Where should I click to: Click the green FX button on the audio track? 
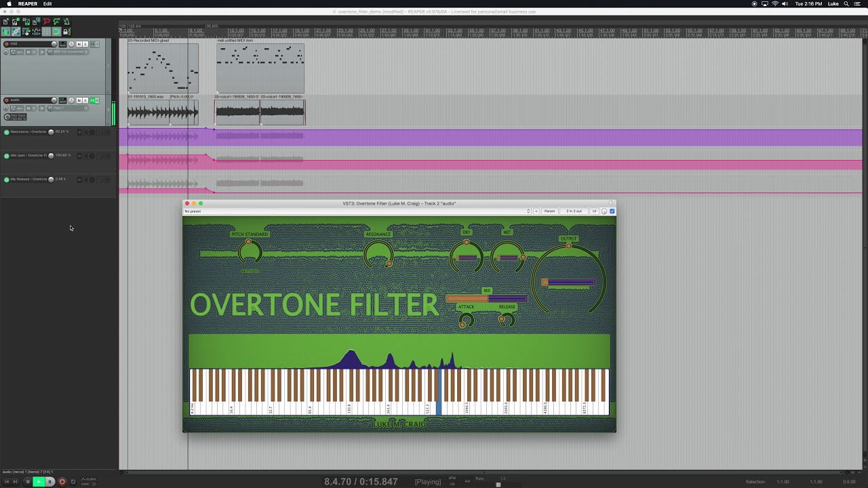(x=94, y=100)
